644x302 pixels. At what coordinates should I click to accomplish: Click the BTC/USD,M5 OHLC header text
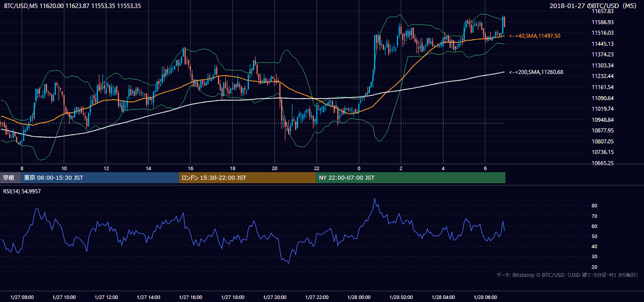73,6
